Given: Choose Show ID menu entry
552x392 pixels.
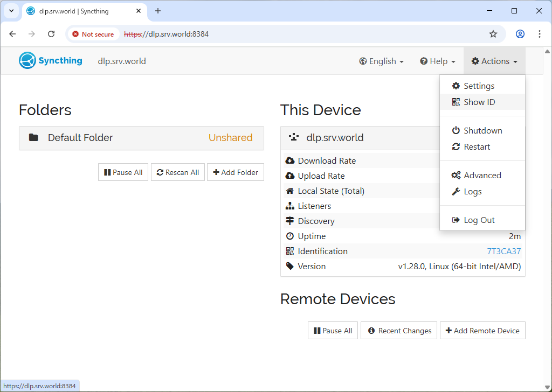Looking at the screenshot, I should (x=479, y=102).
